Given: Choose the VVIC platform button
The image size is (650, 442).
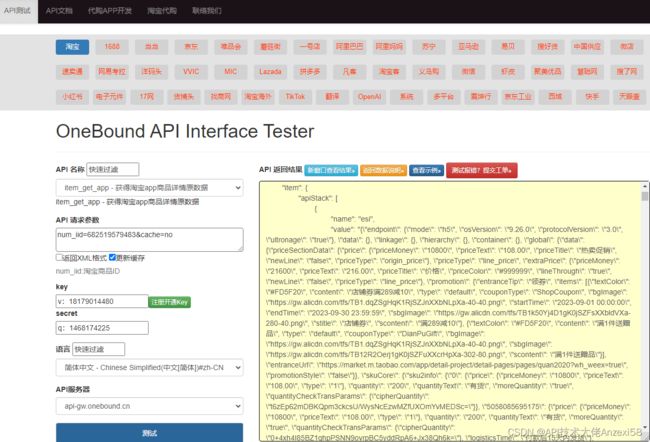Looking at the screenshot, I should click(191, 72).
